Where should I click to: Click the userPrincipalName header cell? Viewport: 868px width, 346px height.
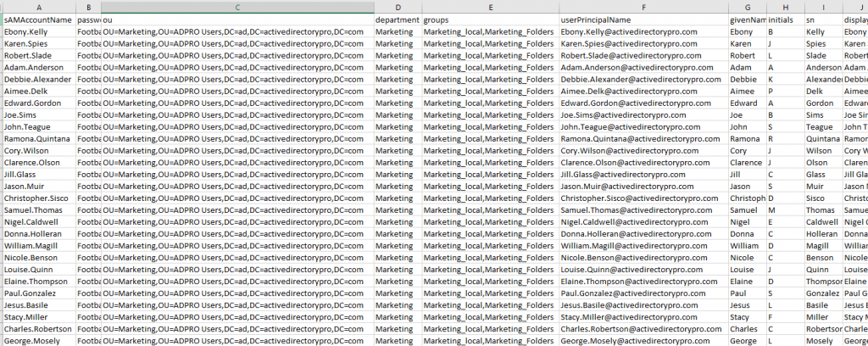point(643,20)
